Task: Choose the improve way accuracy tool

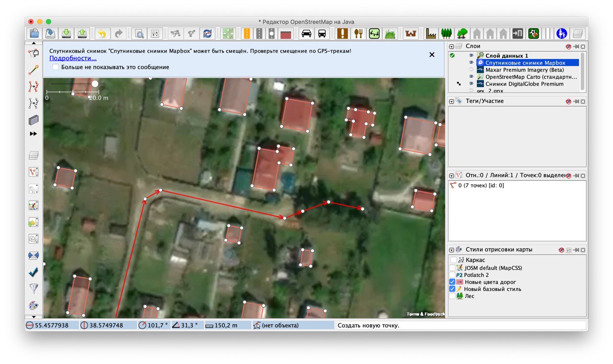Action: tap(34, 87)
